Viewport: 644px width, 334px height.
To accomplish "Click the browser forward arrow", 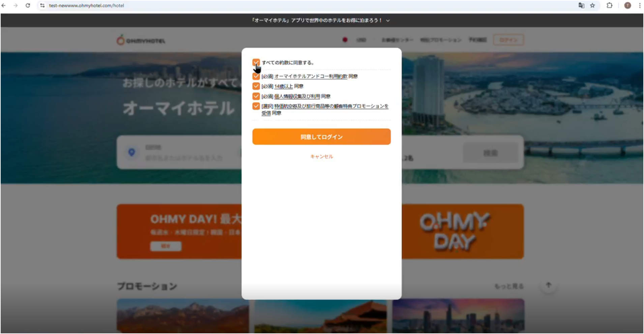I will tap(16, 5).
